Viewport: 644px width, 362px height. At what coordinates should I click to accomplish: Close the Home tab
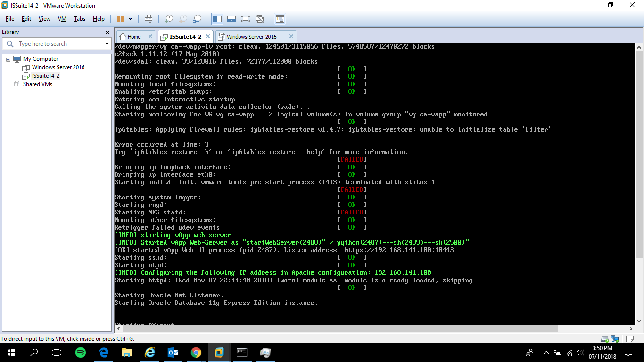click(x=150, y=36)
